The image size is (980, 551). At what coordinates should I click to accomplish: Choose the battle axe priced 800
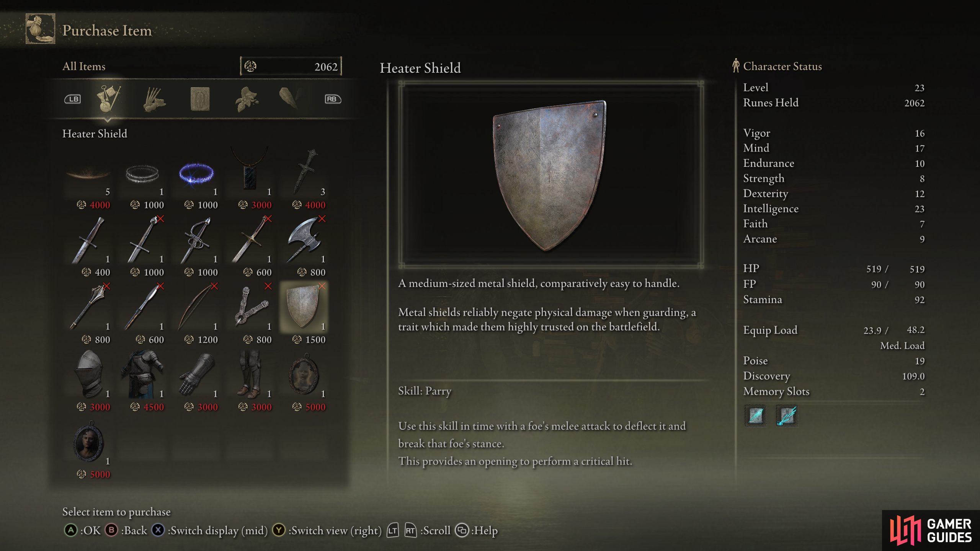(304, 240)
